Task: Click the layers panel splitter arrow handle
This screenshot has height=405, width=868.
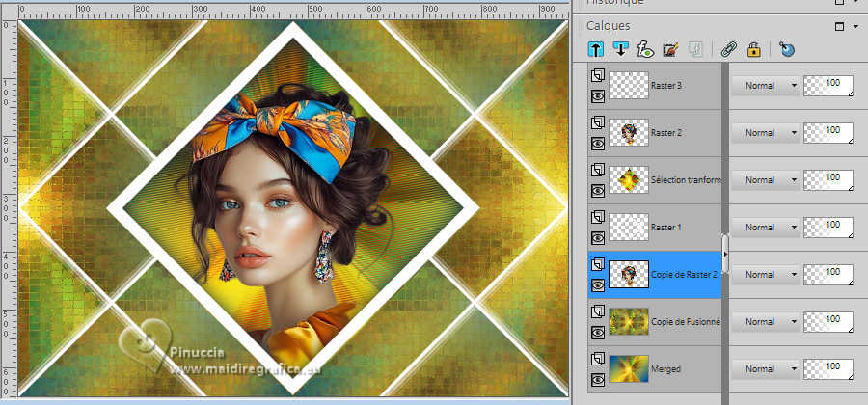Action: 725,254
